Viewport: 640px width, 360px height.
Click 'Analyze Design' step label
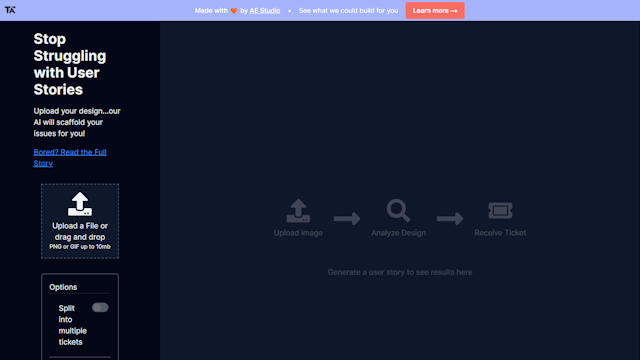pyautogui.click(x=398, y=233)
